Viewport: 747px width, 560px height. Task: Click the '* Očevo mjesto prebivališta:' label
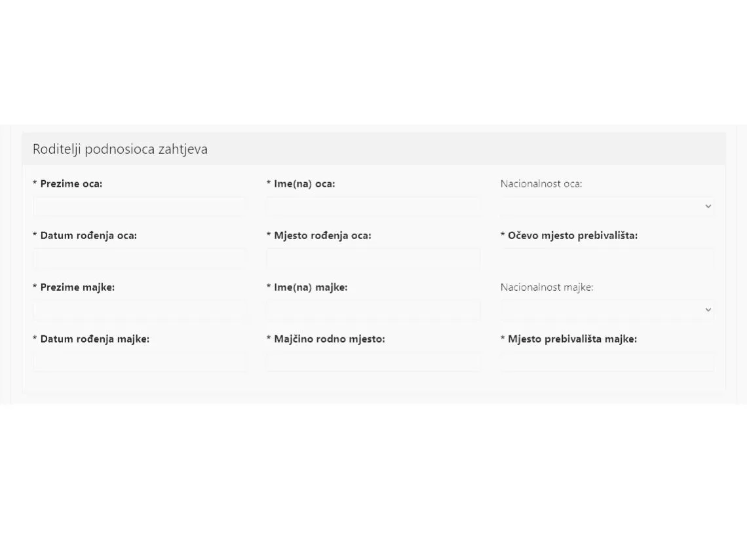pyautogui.click(x=569, y=236)
